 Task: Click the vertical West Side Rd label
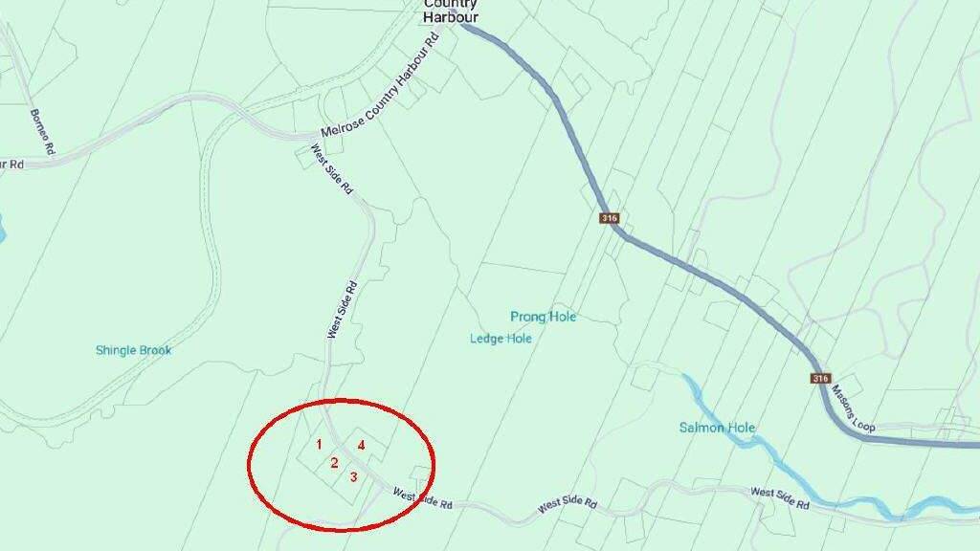click(342, 310)
